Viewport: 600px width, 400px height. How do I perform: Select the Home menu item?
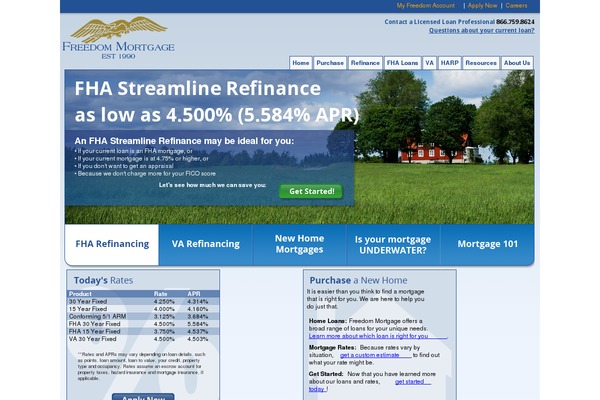click(x=301, y=63)
